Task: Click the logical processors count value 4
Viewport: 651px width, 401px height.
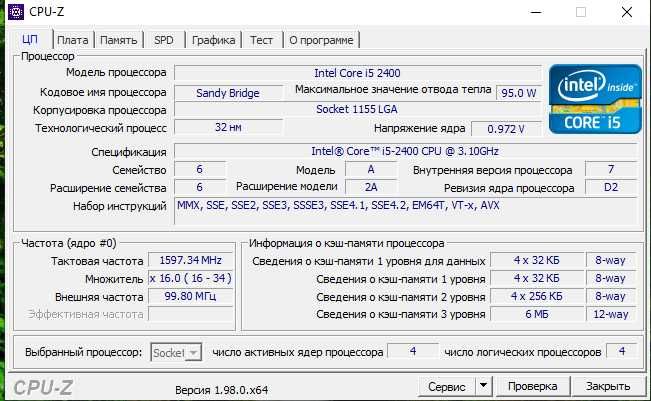Action: click(622, 351)
